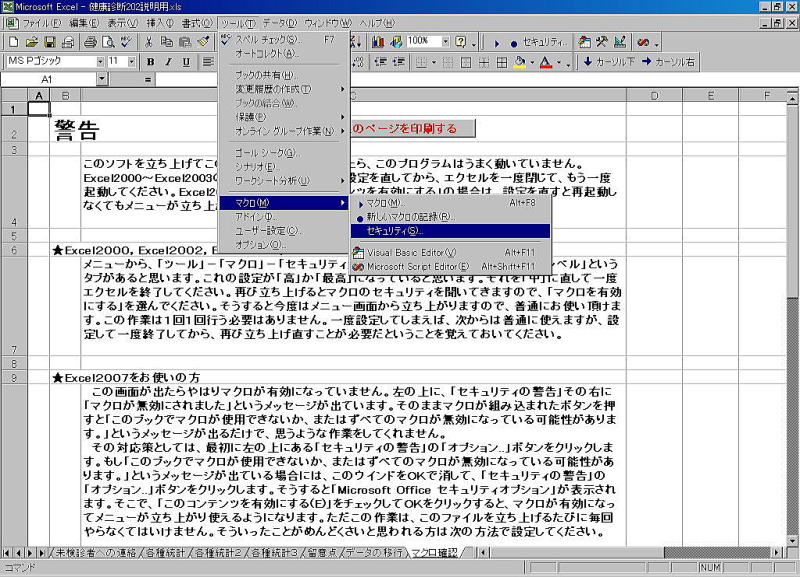This screenshot has height=577, width=800.
Task: Click the Copy icon
Action: [x=166, y=42]
